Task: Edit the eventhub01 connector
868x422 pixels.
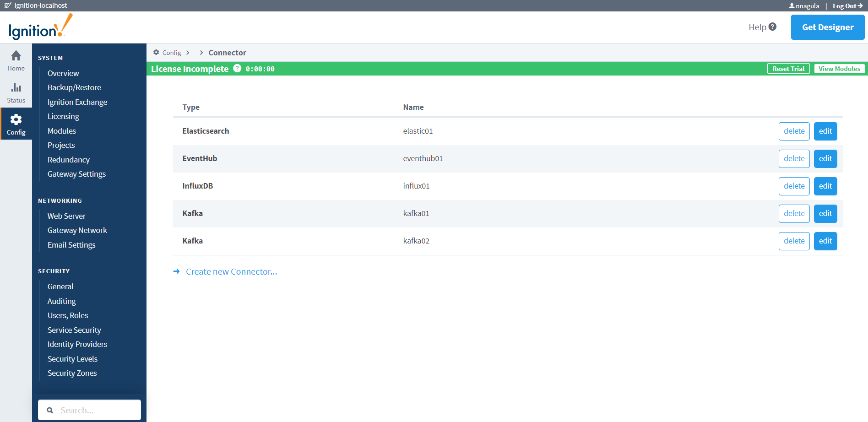Action: (x=825, y=158)
